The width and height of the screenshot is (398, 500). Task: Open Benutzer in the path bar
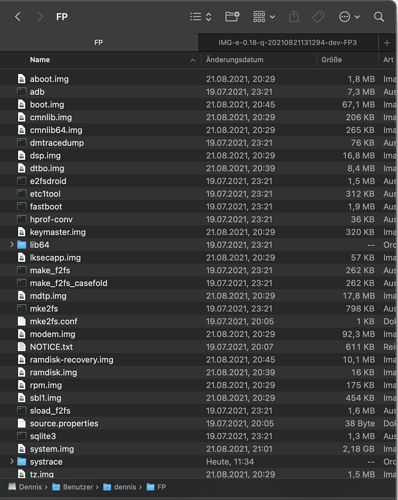72,487
